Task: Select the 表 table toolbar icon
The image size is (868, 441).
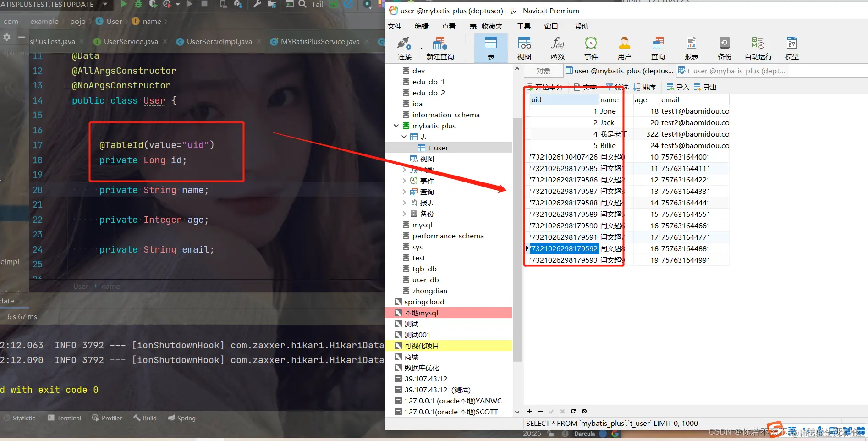Action: click(x=491, y=48)
